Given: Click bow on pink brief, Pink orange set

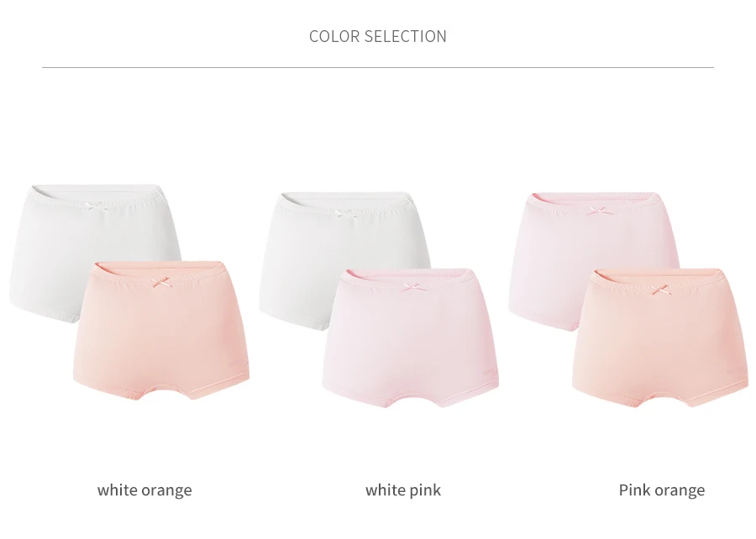Looking at the screenshot, I should [597, 211].
